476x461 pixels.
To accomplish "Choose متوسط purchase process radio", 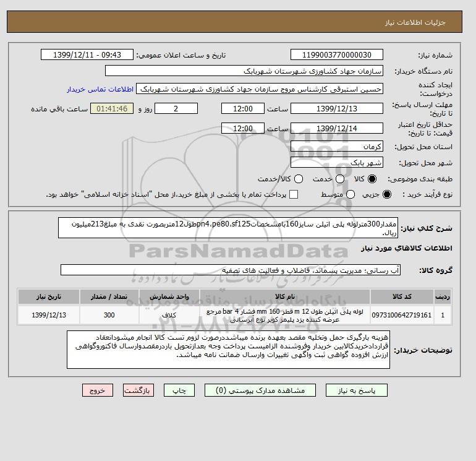I will click(x=351, y=194).
